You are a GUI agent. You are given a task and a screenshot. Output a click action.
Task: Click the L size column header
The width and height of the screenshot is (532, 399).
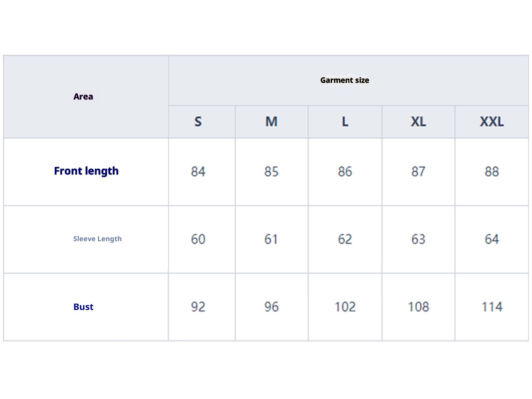pos(345,121)
